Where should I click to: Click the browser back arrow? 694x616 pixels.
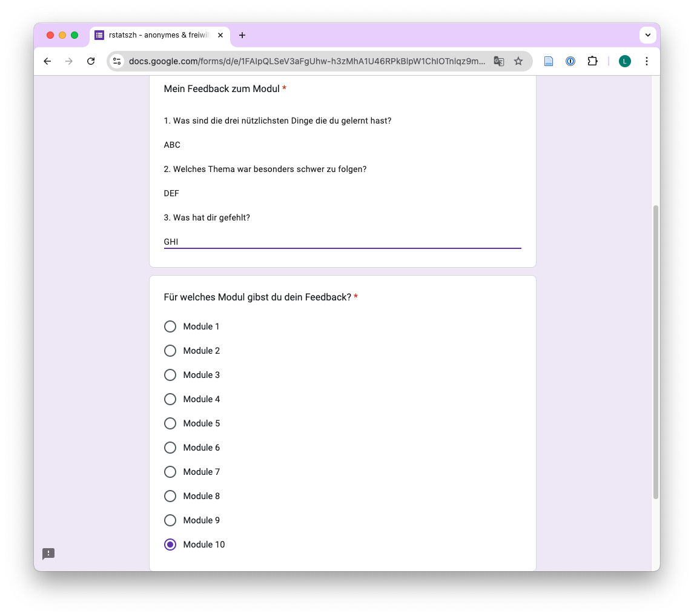[47, 61]
